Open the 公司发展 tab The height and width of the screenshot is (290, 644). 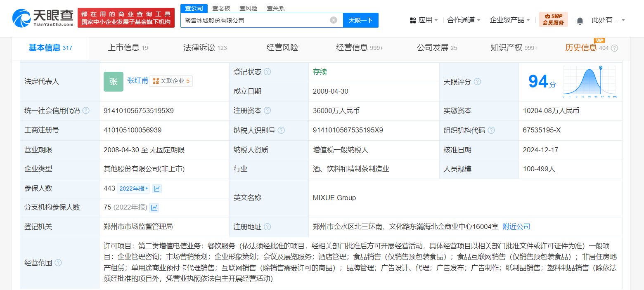tap(437, 48)
